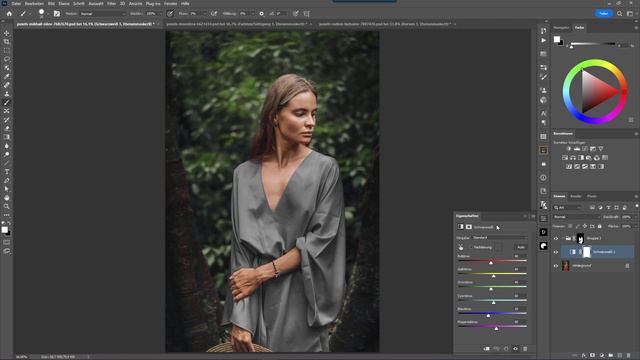Switch to the Pfade tab
This screenshot has height=360, width=640.
point(591,196)
